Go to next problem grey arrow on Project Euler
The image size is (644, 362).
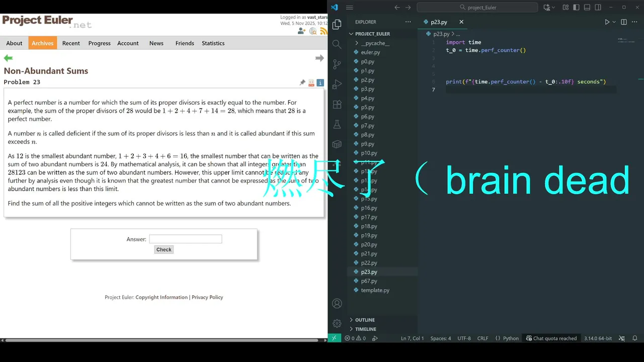pyautogui.click(x=319, y=58)
